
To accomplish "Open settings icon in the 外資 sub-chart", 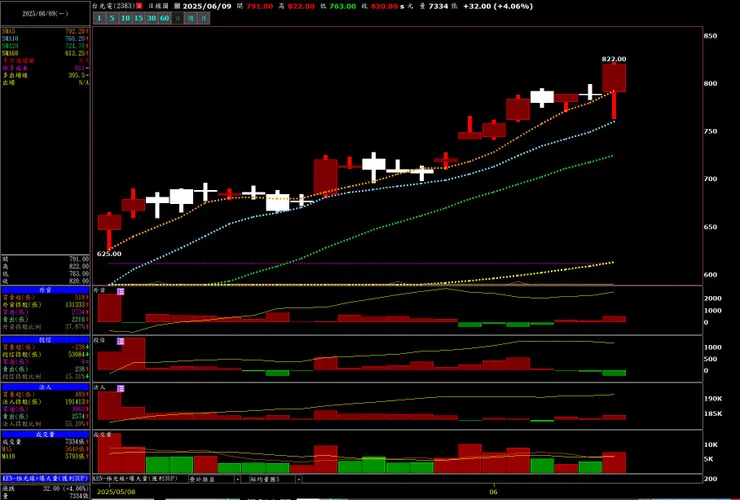I will click(x=120, y=292).
